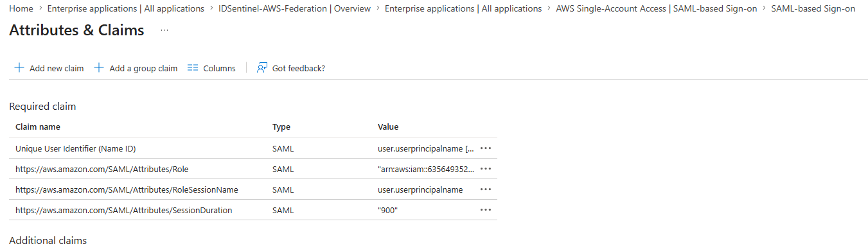Click the Type column header

pos(281,127)
